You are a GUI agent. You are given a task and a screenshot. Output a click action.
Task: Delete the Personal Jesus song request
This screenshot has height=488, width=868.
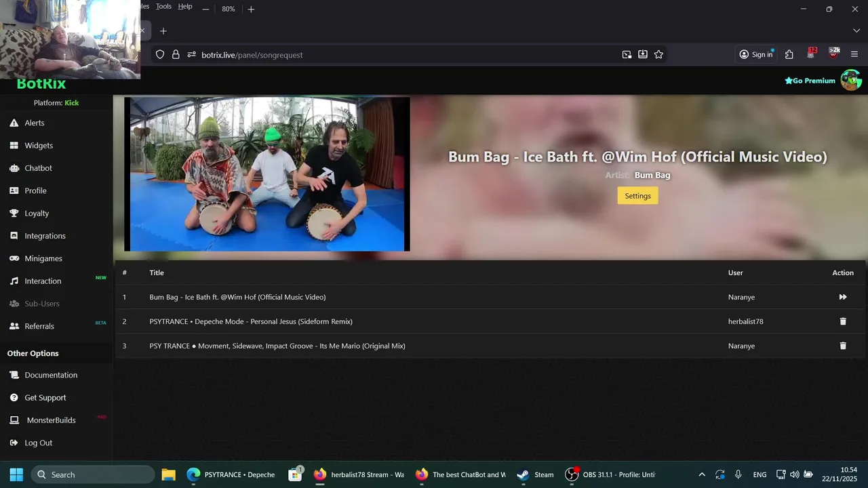click(x=843, y=321)
